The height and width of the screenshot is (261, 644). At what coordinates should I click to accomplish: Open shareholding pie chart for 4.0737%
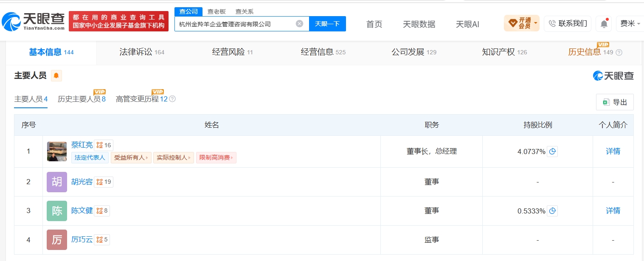point(552,152)
